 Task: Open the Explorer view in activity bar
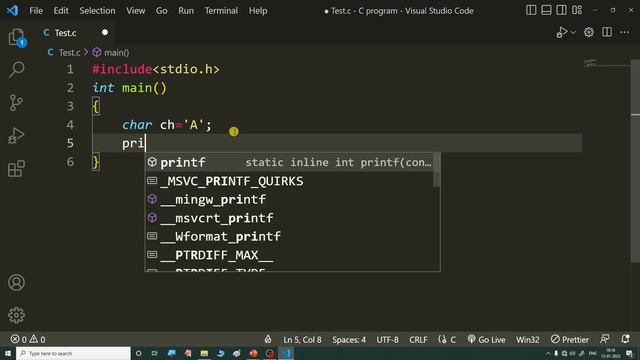16,38
